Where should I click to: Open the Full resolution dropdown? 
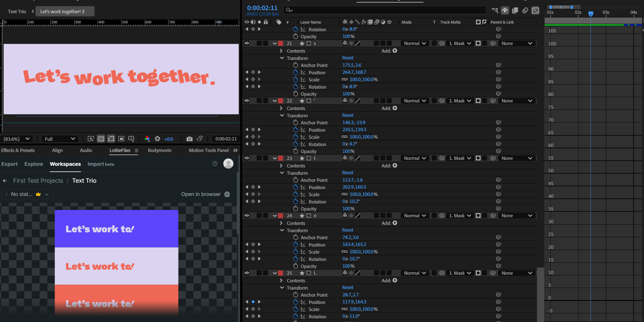click(x=60, y=139)
